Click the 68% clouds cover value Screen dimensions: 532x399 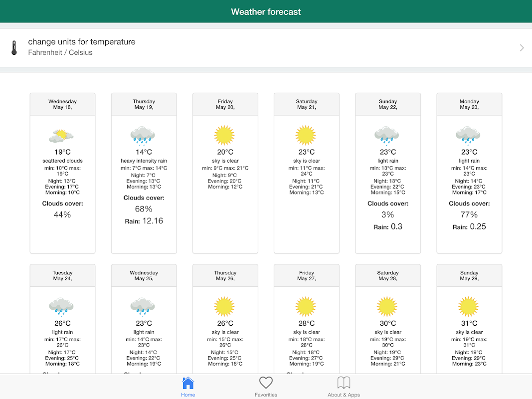pos(144,209)
